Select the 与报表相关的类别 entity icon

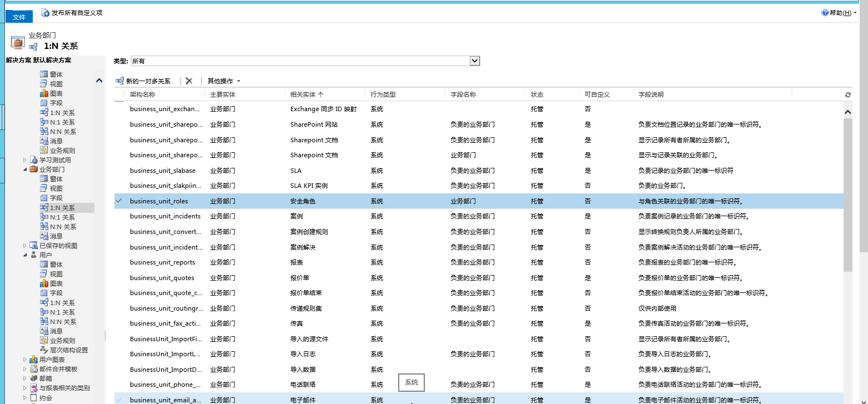click(33, 388)
